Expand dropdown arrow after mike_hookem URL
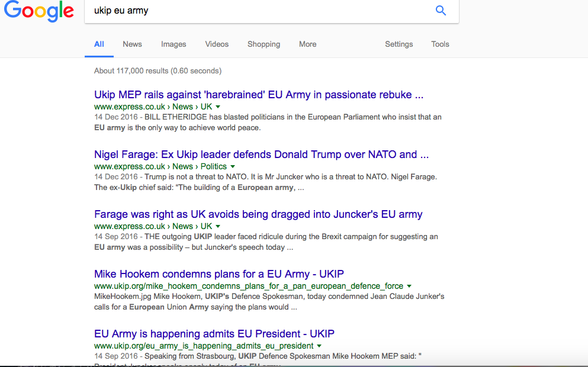 409,286
